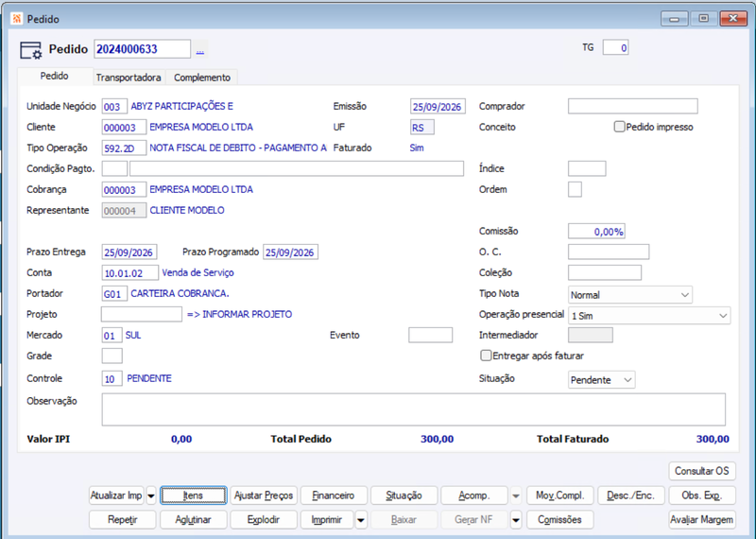This screenshot has width=756, height=539.
Task: Click the Projeto input field
Action: pos(142,315)
